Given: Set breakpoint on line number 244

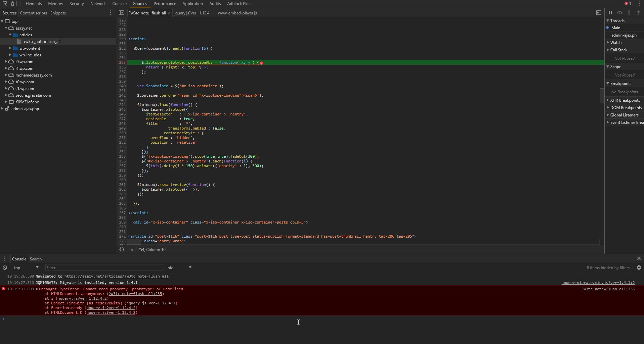Looking at the screenshot, I should (122, 105).
